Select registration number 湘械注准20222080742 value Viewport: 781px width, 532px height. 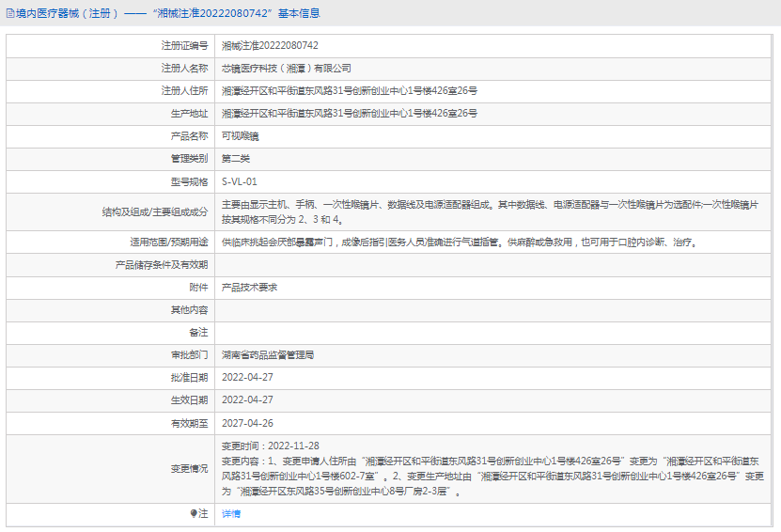pos(270,45)
